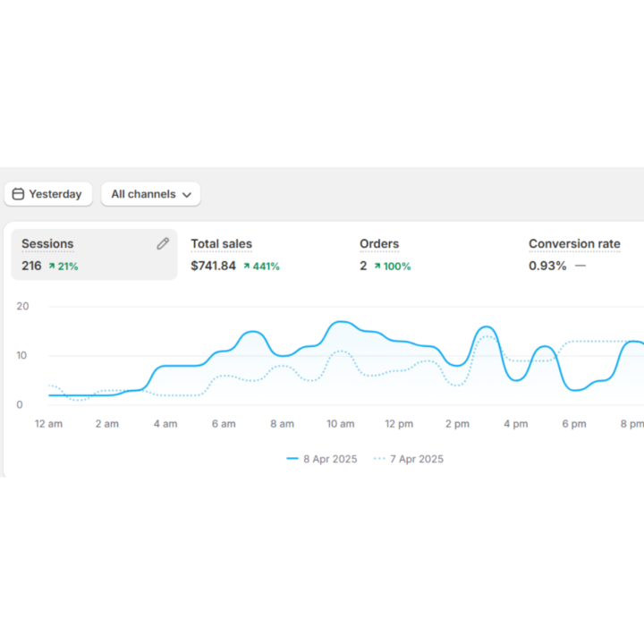Click the green up arrow beside 100%

[377, 267]
